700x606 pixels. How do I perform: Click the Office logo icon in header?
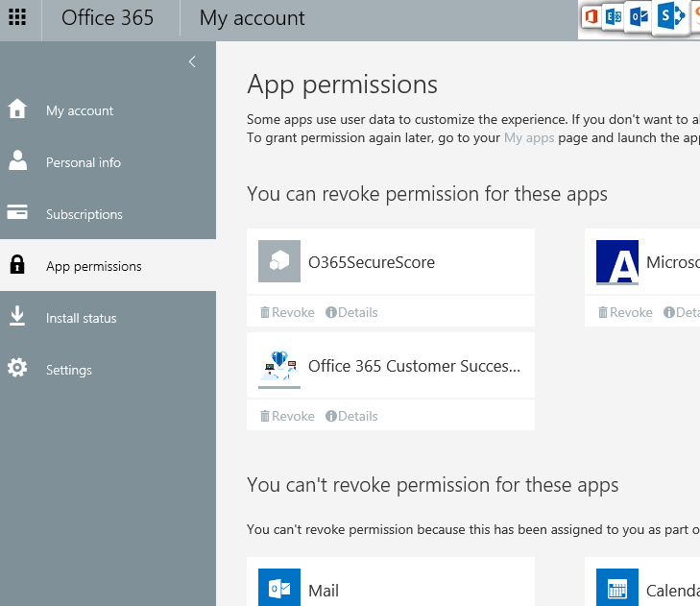pyautogui.click(x=591, y=17)
